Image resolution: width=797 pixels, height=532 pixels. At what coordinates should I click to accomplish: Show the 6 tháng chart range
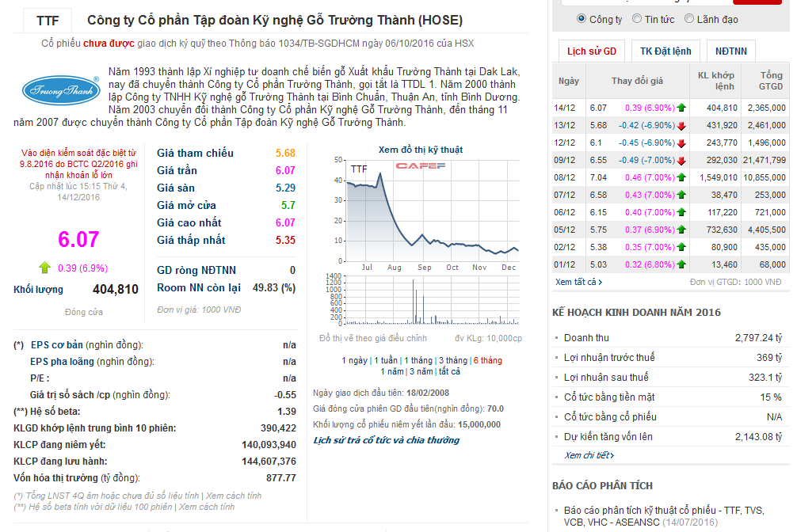tap(487, 360)
